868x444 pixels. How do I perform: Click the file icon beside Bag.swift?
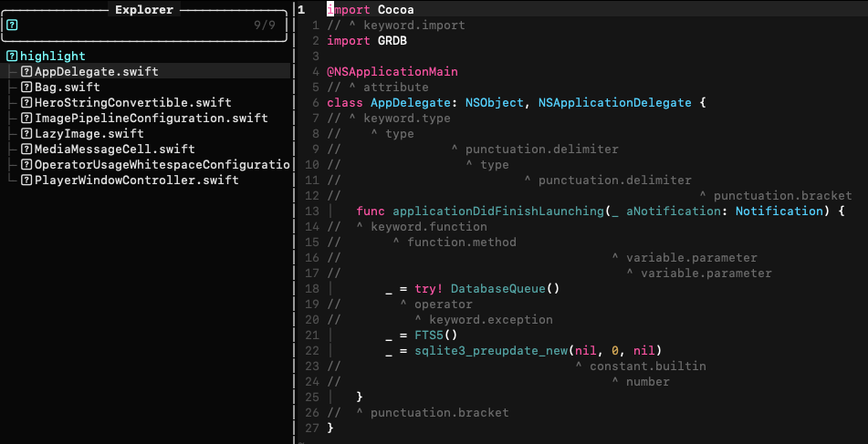(26, 88)
